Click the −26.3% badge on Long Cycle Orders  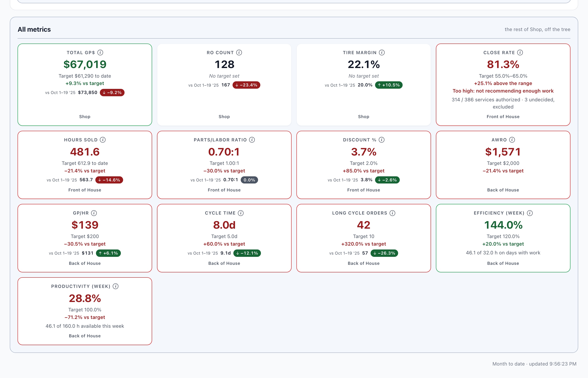click(384, 253)
